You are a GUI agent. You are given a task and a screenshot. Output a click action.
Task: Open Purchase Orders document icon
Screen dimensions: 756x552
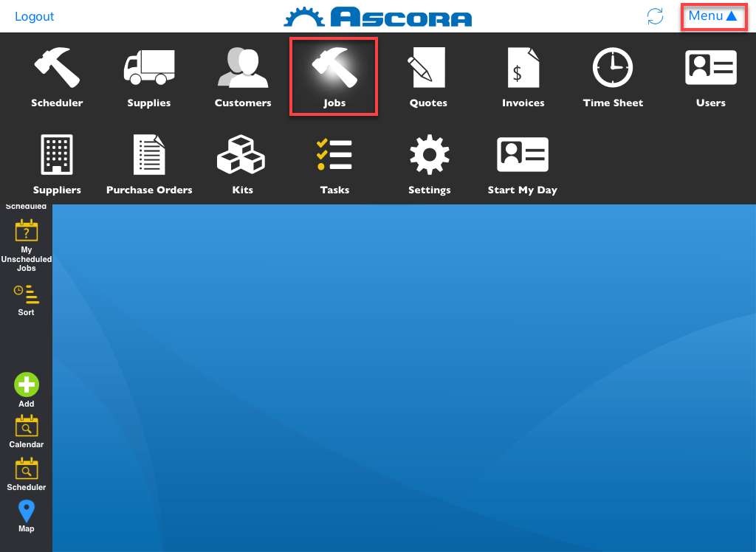[x=149, y=156]
